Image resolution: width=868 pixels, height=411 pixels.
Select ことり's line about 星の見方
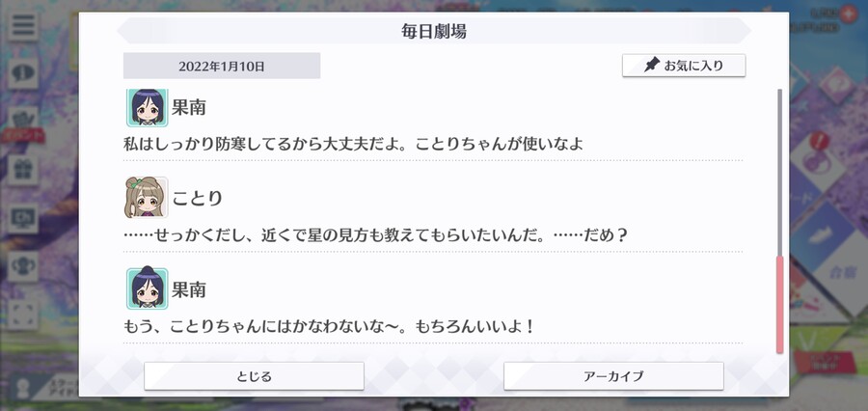tap(375, 236)
